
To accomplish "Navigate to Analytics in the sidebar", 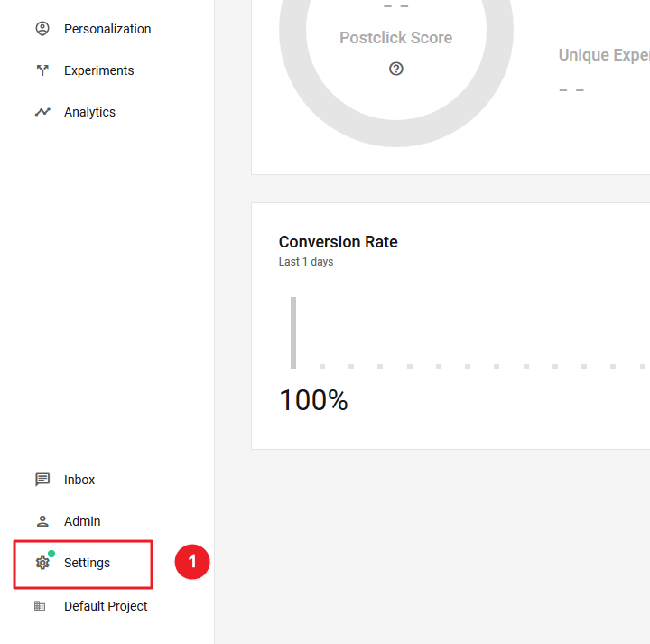I will 89,112.
